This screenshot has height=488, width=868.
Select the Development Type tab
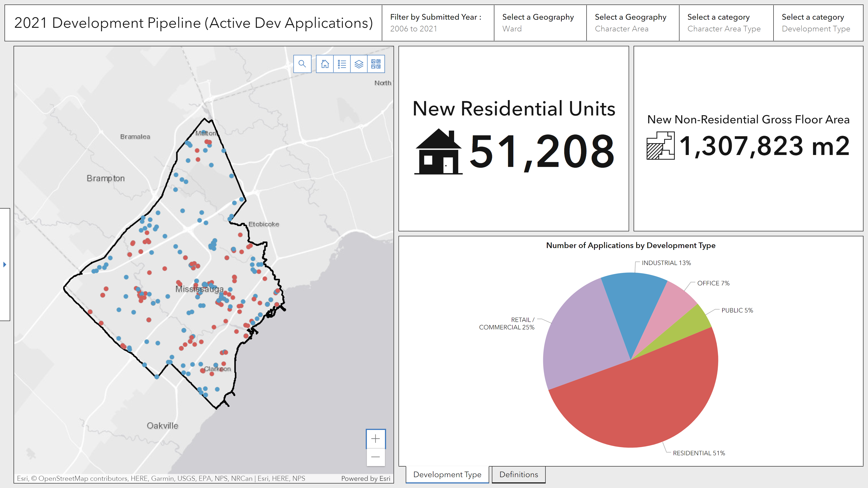point(447,474)
